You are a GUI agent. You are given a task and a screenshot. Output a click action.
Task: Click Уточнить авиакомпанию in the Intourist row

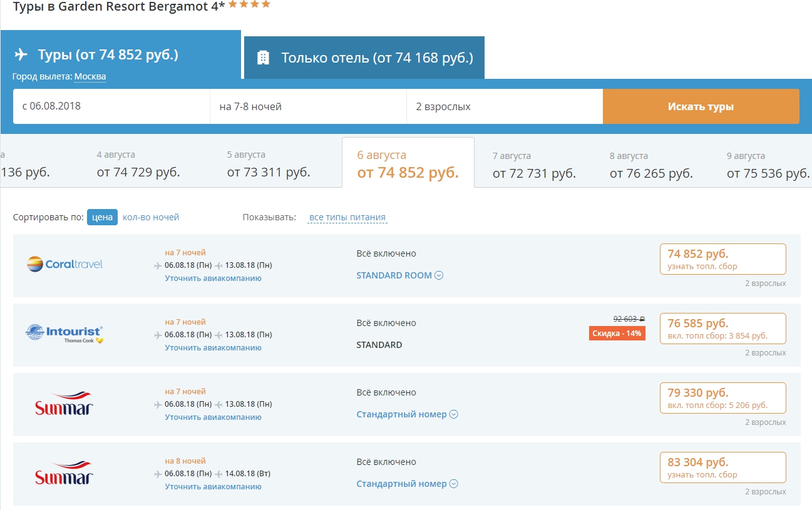coord(213,347)
